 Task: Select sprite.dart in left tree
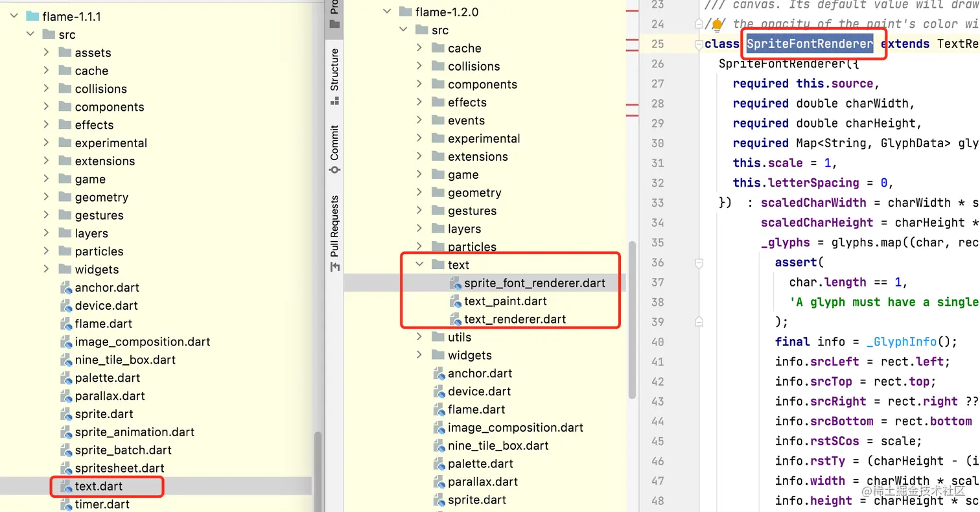click(104, 413)
